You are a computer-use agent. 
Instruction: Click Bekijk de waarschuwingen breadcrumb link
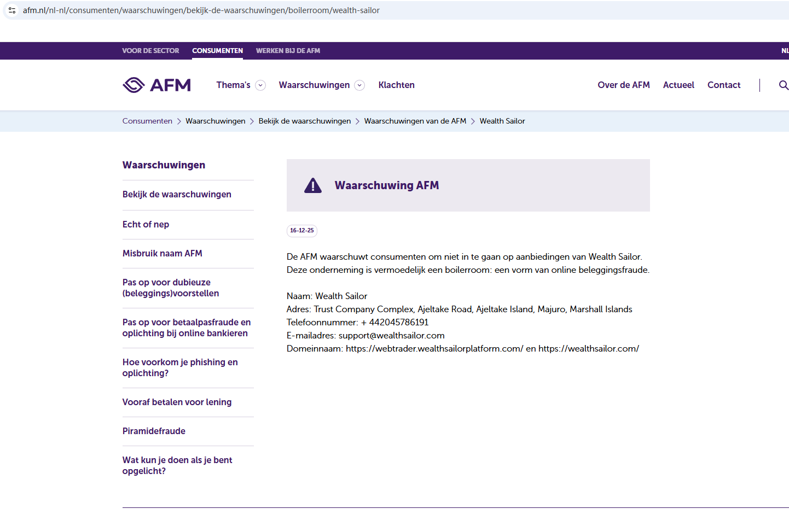tap(305, 121)
